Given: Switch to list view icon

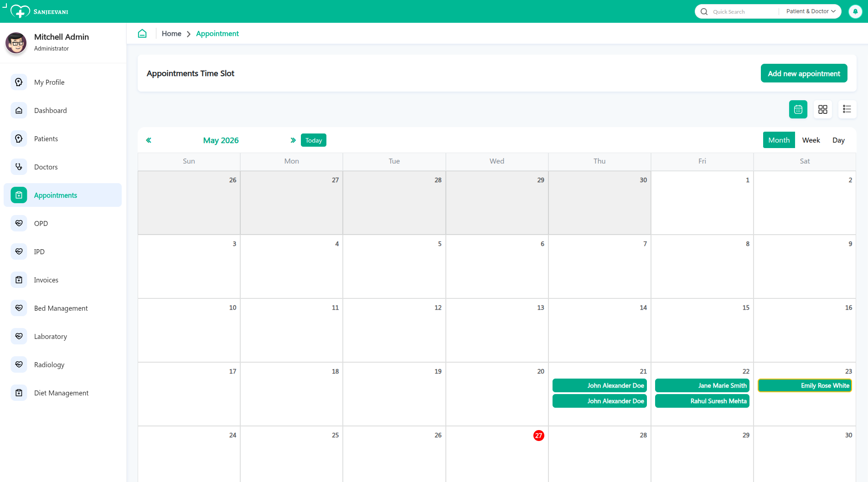Looking at the screenshot, I should (847, 109).
